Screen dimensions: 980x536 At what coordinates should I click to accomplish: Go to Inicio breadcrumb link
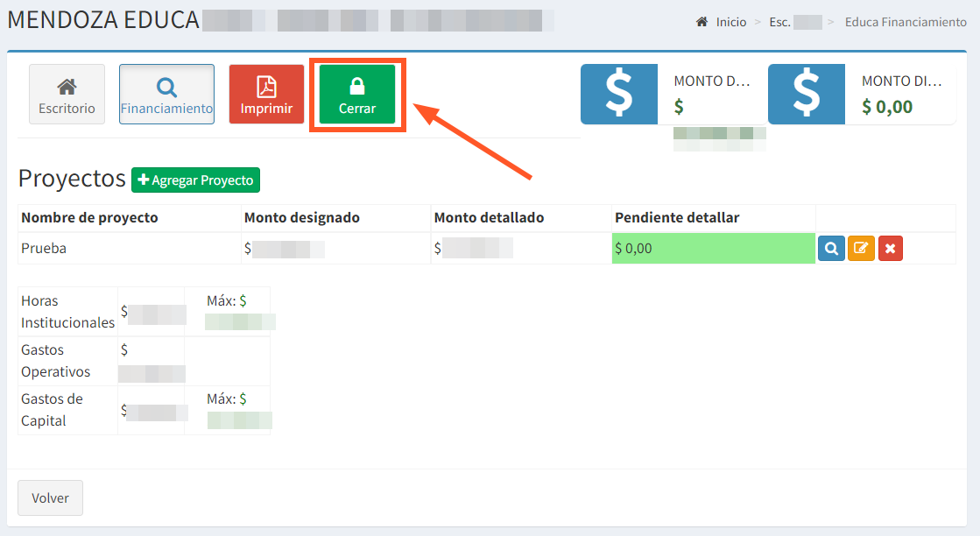coord(731,22)
